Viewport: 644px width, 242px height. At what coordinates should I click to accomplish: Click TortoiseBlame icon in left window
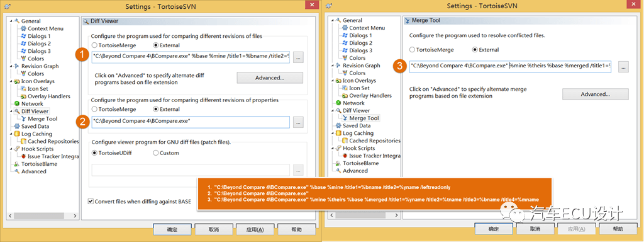coord(16,164)
